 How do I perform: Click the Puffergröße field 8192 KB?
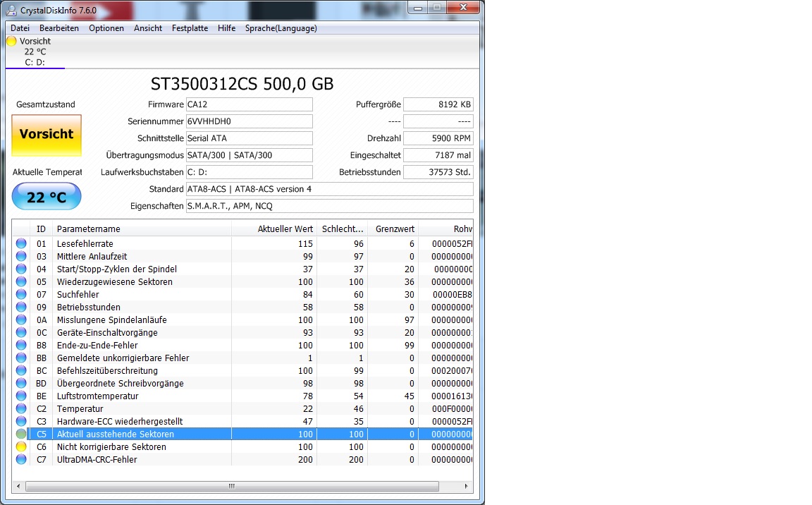(438, 104)
